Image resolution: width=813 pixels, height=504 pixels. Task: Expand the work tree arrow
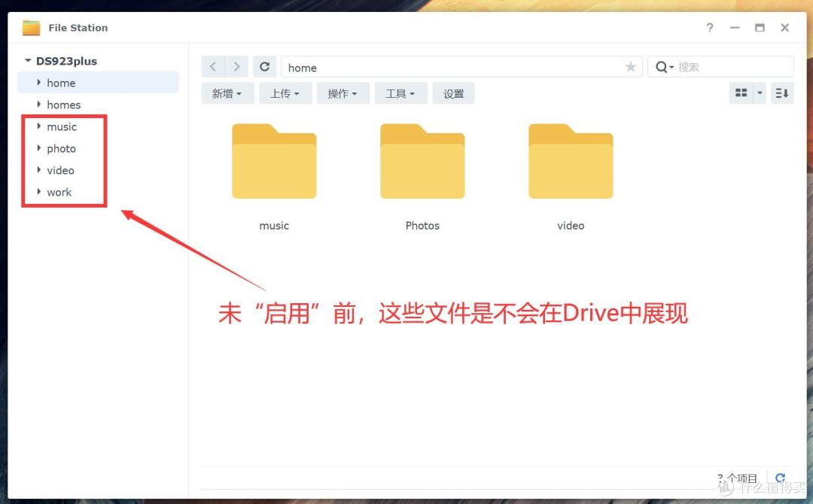click(x=39, y=192)
